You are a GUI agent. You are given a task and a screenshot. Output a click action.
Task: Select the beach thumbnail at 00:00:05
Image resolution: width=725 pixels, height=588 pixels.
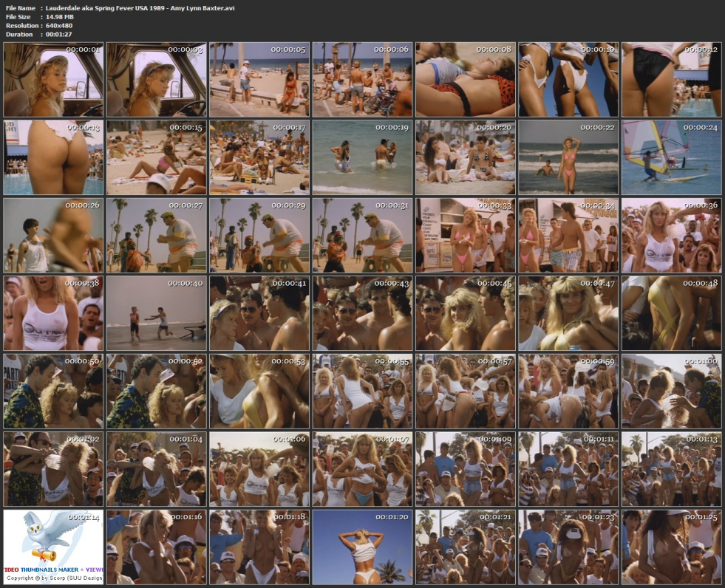[259, 80]
